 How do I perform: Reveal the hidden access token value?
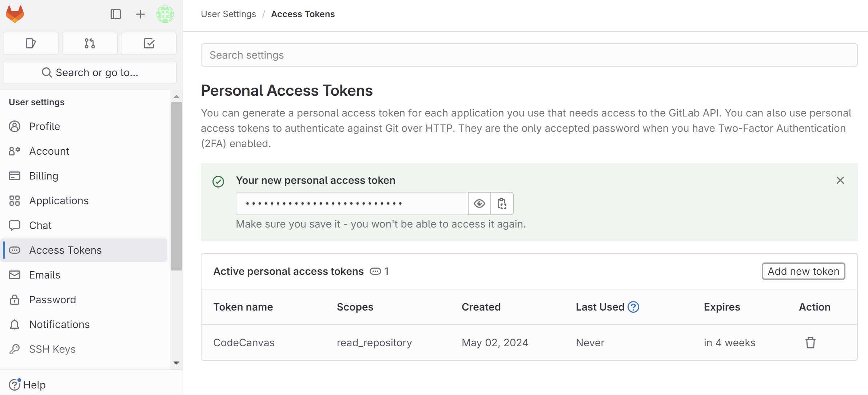pos(479,204)
